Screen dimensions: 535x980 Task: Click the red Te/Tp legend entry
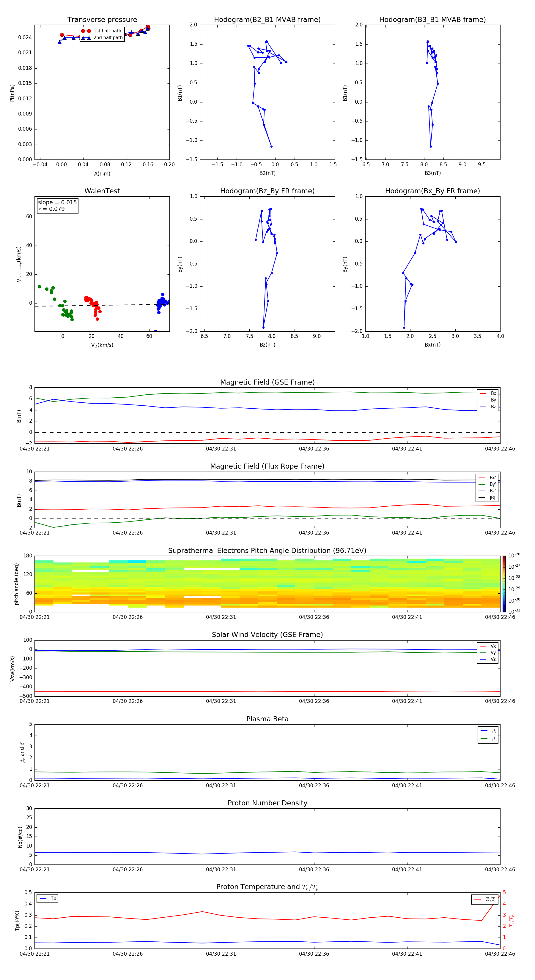point(485,899)
